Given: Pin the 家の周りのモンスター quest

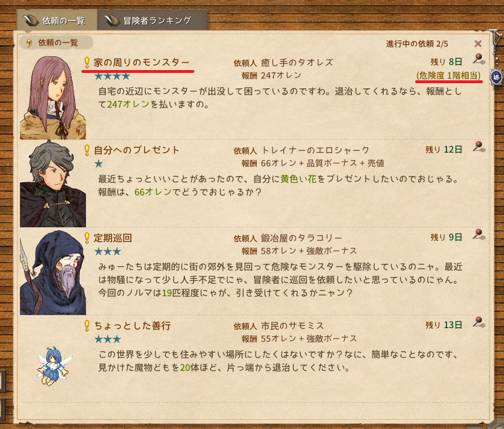Looking at the screenshot, I should (x=479, y=59).
